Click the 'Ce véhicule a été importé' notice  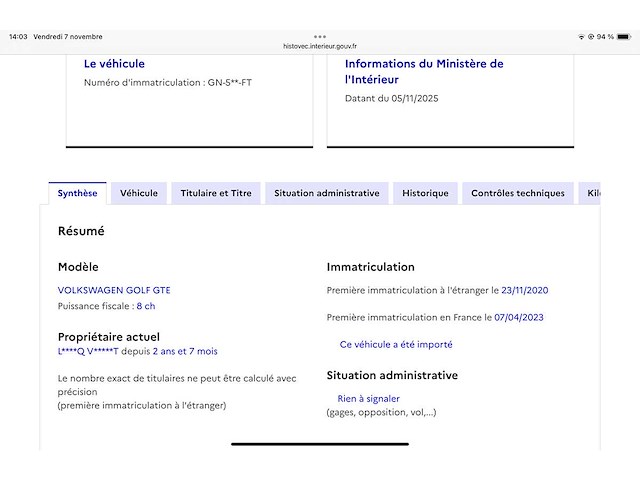pyautogui.click(x=395, y=344)
